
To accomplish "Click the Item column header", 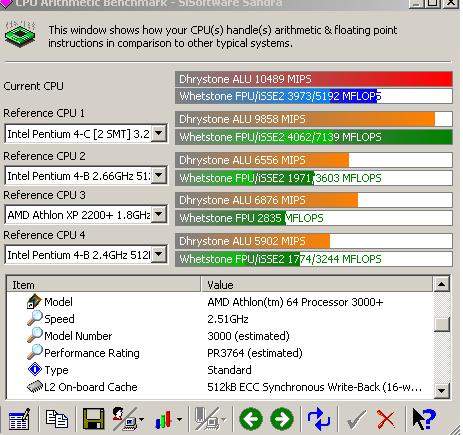I will (x=103, y=285).
